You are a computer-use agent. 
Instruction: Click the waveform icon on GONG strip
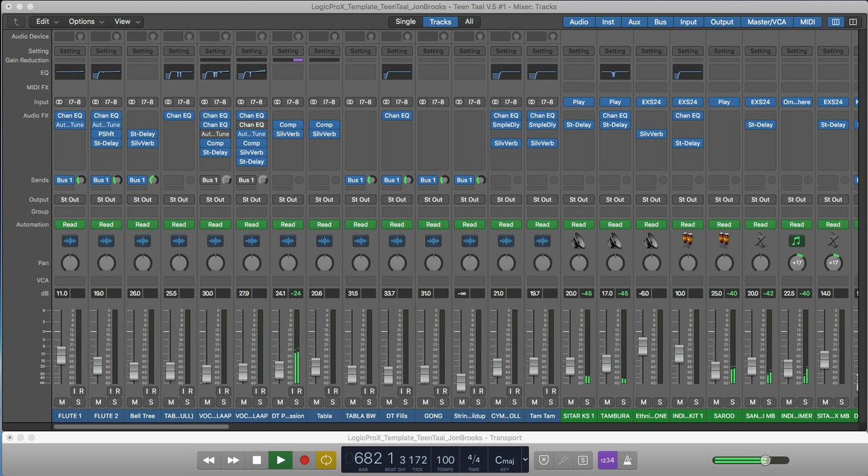(x=433, y=241)
